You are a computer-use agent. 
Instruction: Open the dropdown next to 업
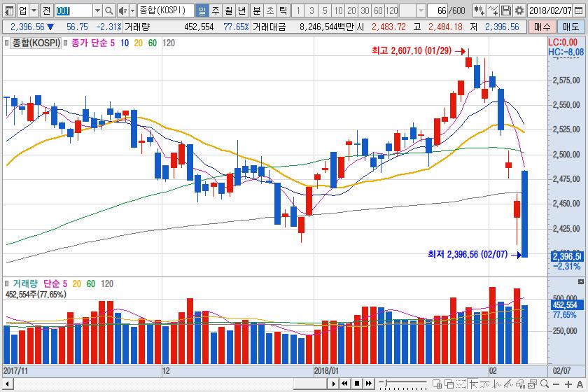(34, 10)
